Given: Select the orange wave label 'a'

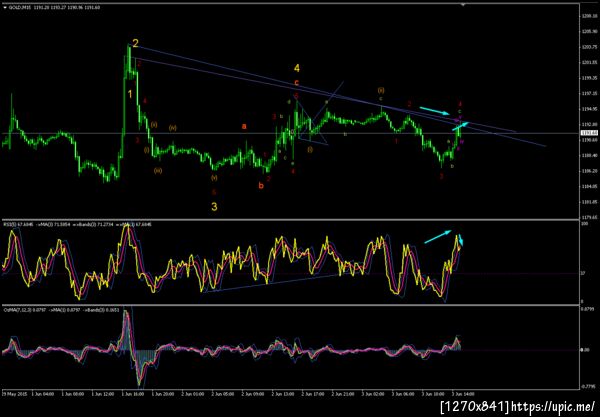Looking at the screenshot, I should coord(244,126).
